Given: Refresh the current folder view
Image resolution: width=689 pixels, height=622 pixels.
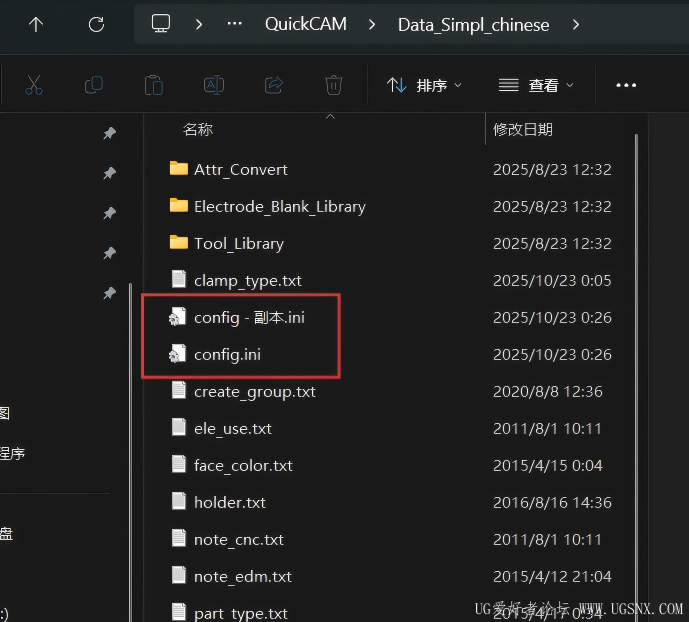Looking at the screenshot, I should (96, 25).
